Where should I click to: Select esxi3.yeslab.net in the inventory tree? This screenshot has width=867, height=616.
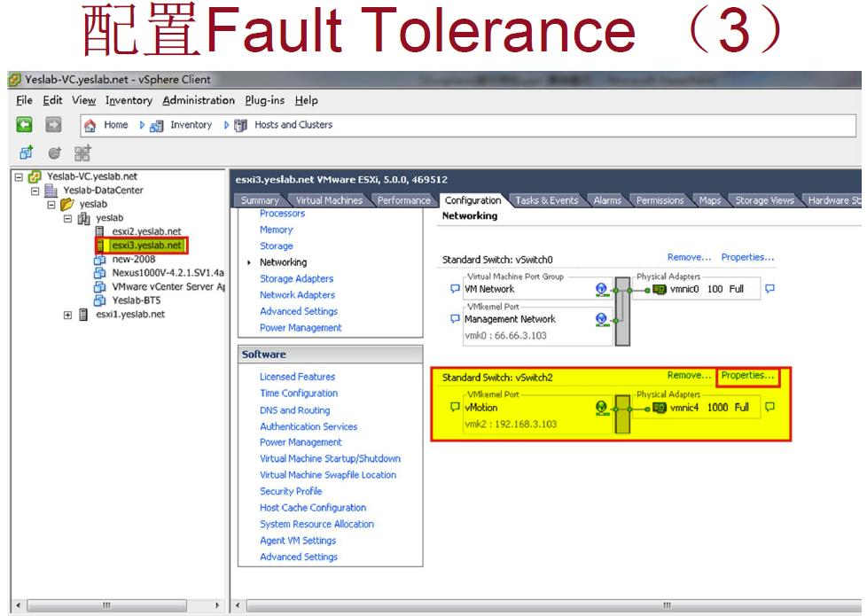coord(146,246)
